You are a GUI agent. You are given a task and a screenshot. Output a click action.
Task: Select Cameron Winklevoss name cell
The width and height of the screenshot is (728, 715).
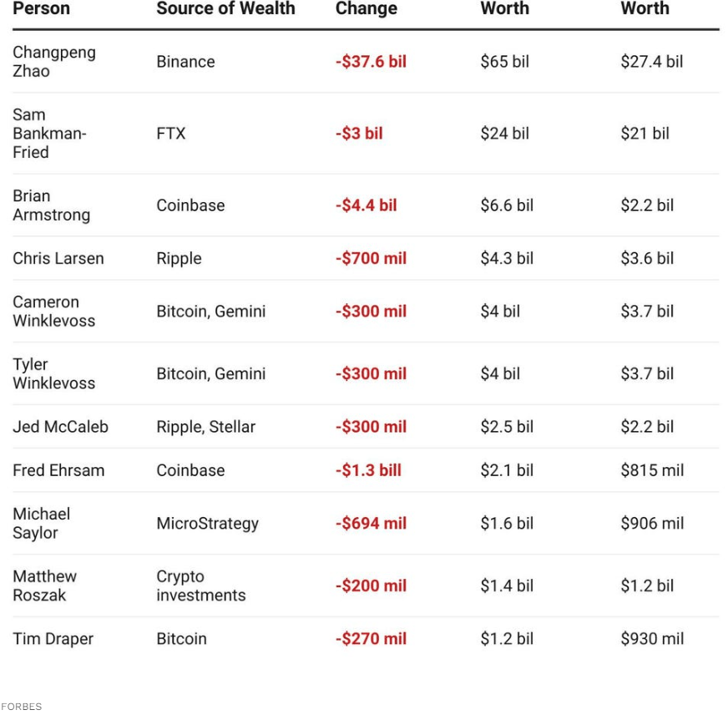coord(54,312)
